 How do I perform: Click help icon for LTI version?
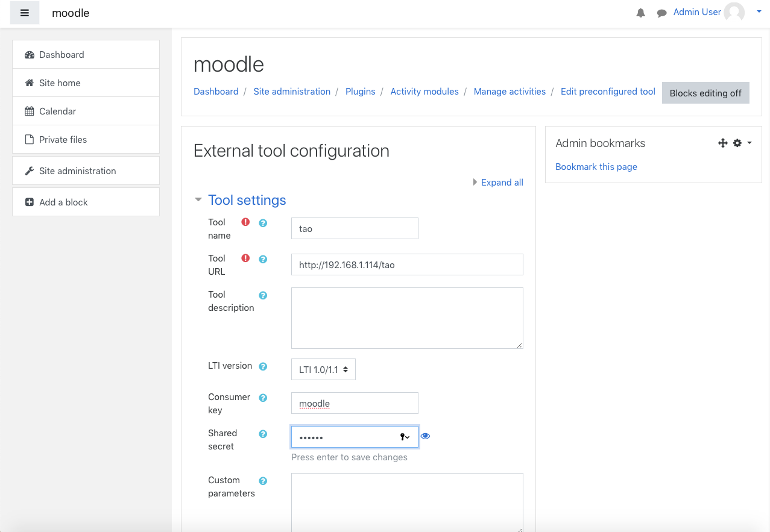tap(263, 366)
